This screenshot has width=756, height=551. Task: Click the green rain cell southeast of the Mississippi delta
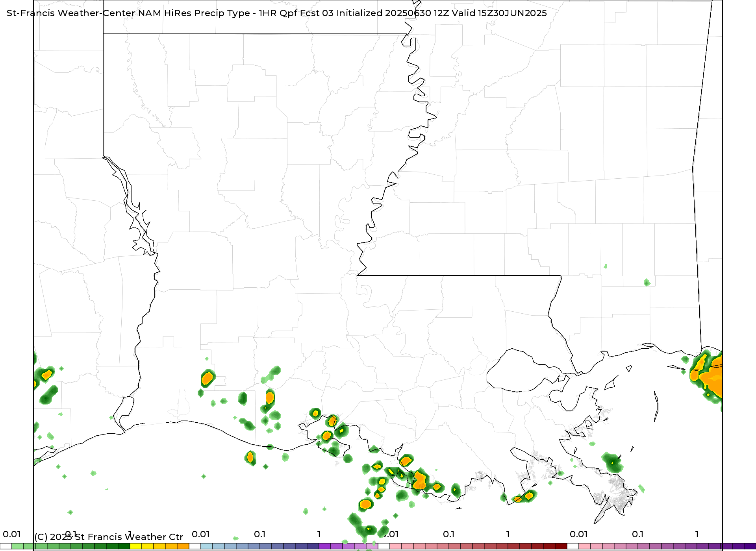tap(612, 463)
